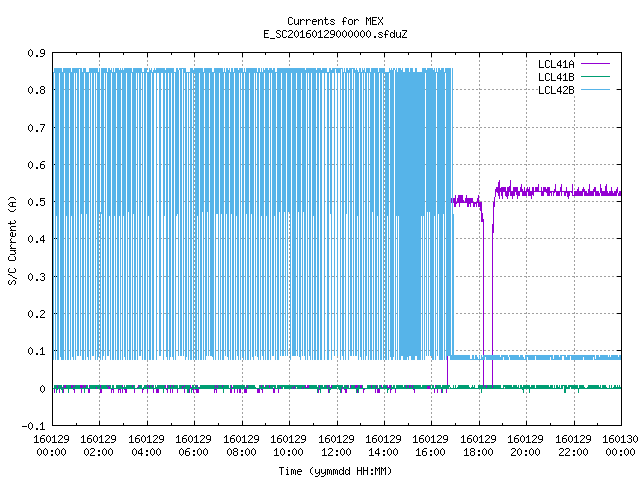640x480 pixels.
Task: Click the 08:00 x-axis time label
Action: (241, 452)
